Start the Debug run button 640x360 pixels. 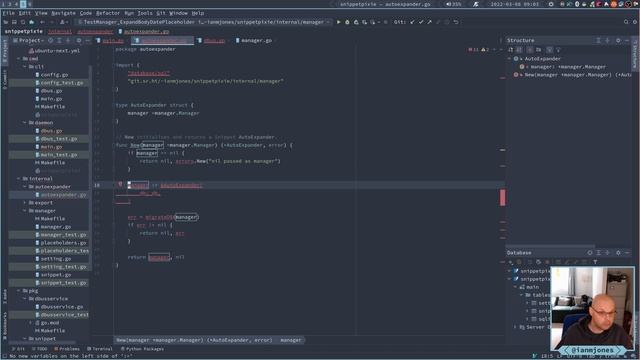click(347, 22)
